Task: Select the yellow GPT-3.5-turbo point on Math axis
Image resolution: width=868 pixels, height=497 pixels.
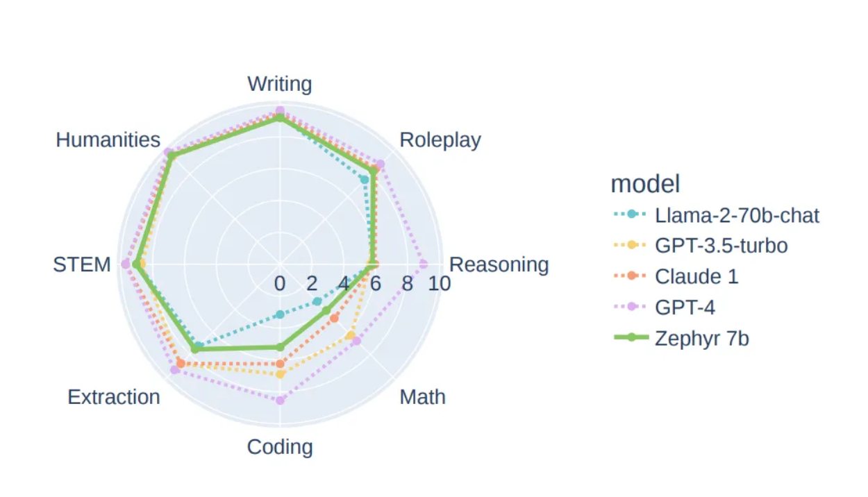Action: [x=351, y=336]
